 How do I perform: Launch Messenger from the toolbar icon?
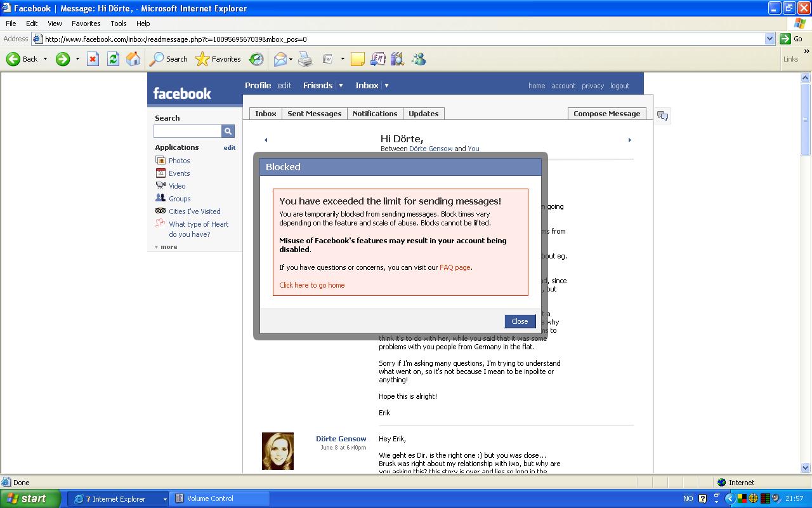[x=419, y=59]
